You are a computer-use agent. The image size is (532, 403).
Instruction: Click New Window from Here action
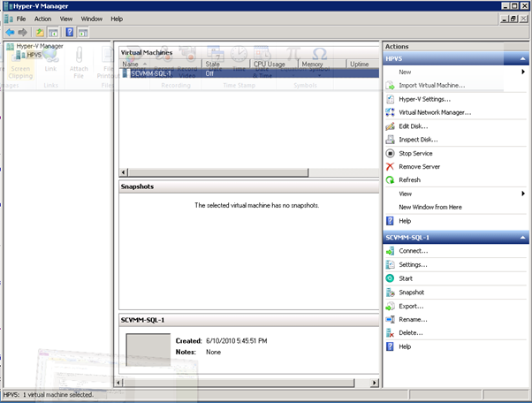(430, 207)
